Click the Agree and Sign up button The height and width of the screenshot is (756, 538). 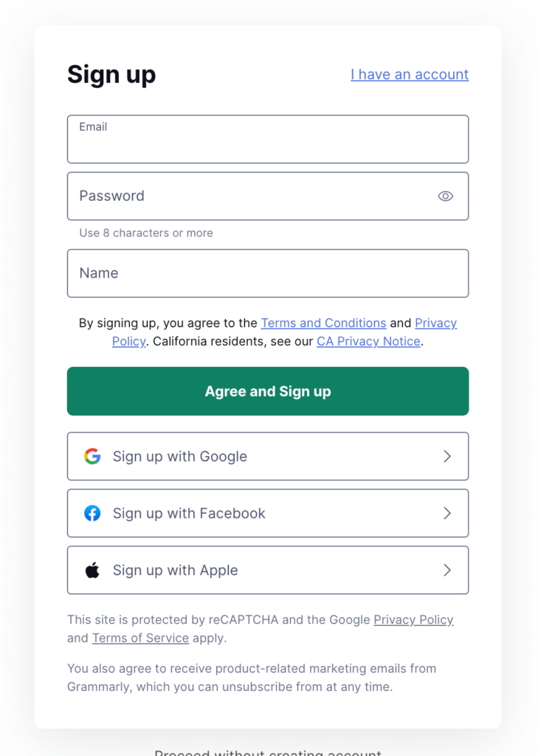click(x=268, y=391)
